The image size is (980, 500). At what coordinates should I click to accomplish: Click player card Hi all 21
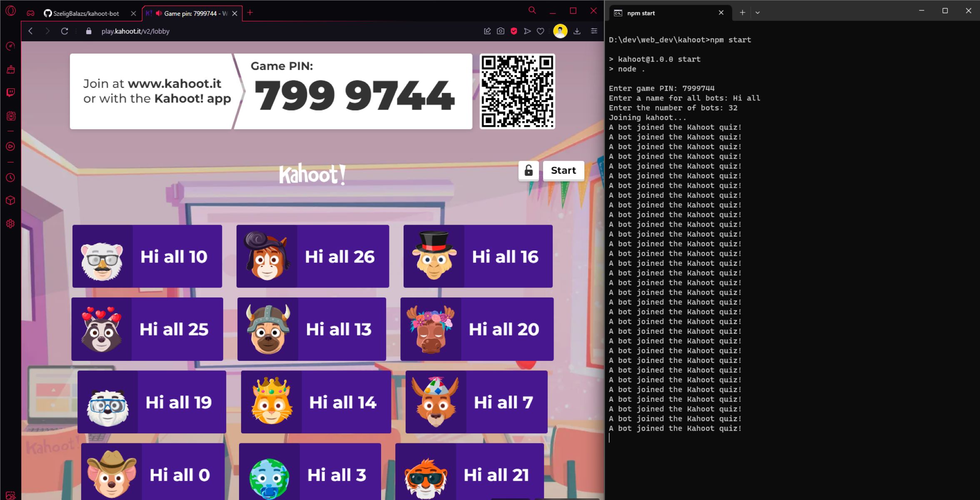469,472
